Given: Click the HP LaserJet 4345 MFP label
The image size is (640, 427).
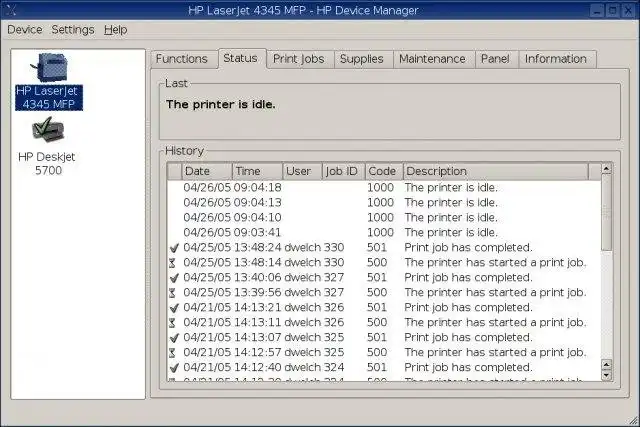Looking at the screenshot, I should click(49, 98).
